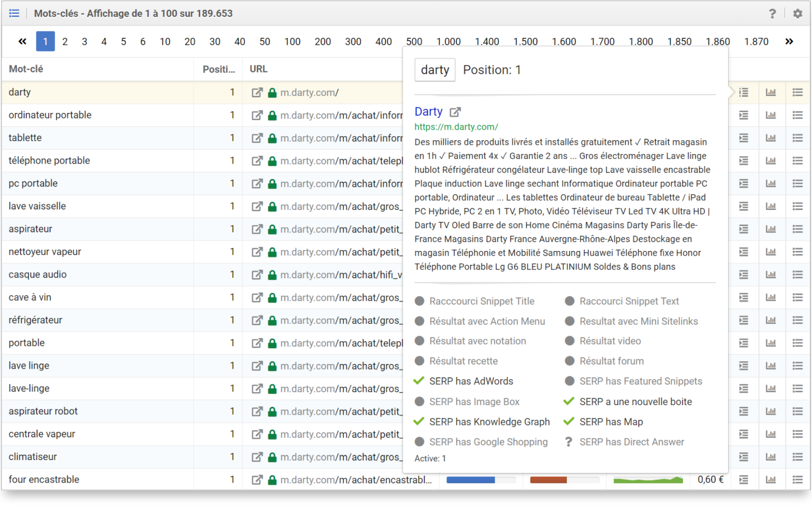Open the settings gear icon
812x507 pixels.
[x=797, y=14]
